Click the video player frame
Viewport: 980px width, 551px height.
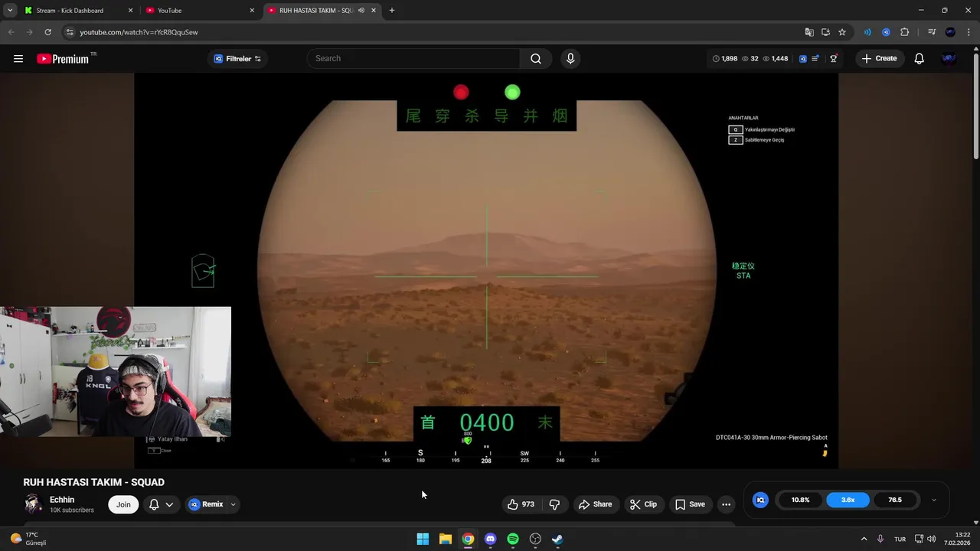tap(486, 270)
